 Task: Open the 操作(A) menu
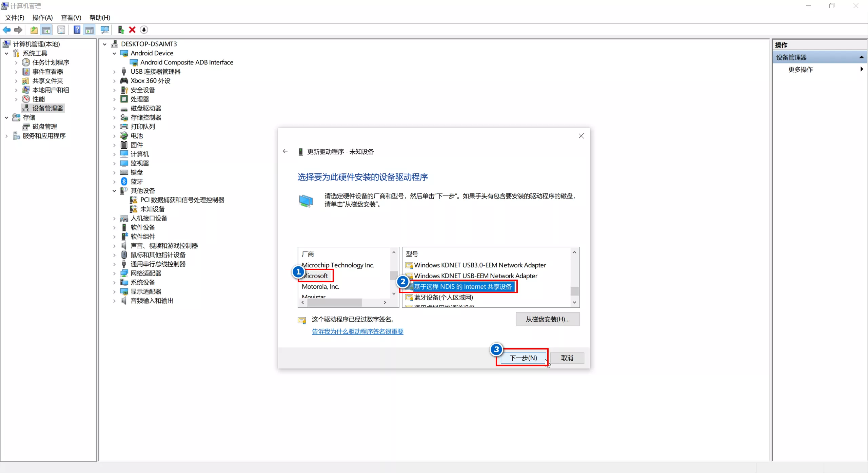click(x=42, y=18)
